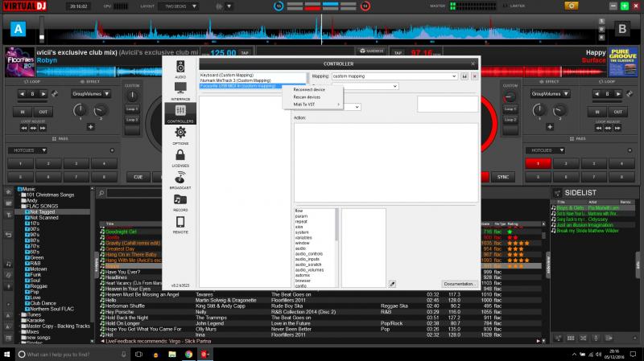Open right deck HOTCUES pads dropdown
644x361 pixels.
tap(546, 150)
